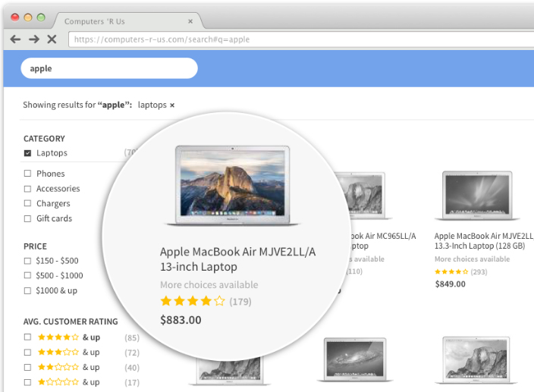Select the $1000 & up price filter

pyautogui.click(x=28, y=290)
